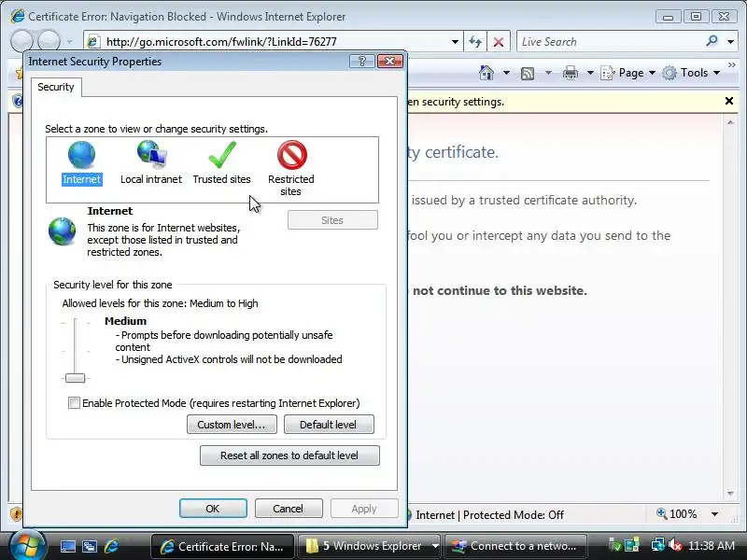Click the RSS feeds icon in IE toolbar

click(528, 74)
